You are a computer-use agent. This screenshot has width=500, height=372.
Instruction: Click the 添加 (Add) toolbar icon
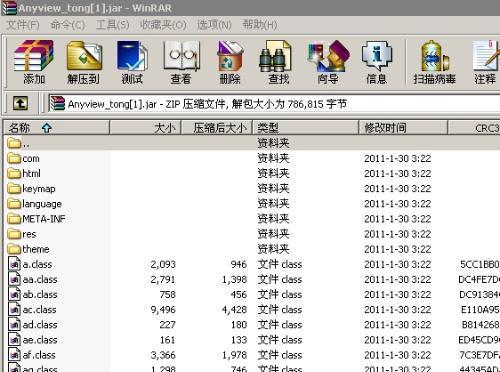click(x=34, y=62)
